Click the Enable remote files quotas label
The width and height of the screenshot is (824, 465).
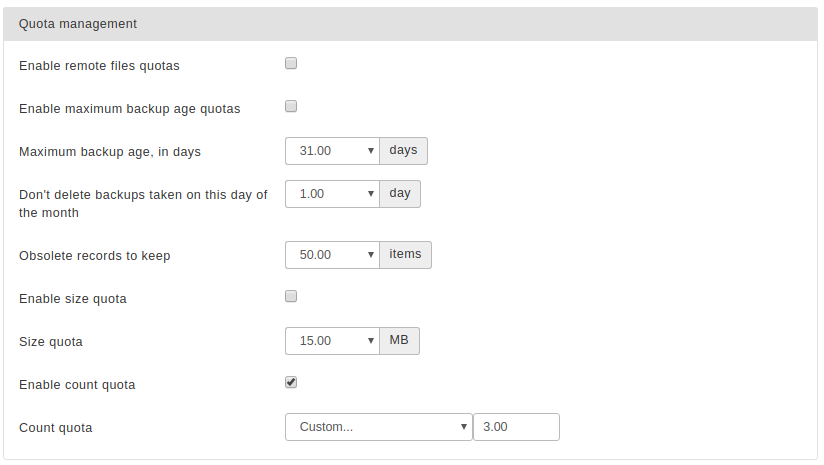pyautogui.click(x=99, y=66)
